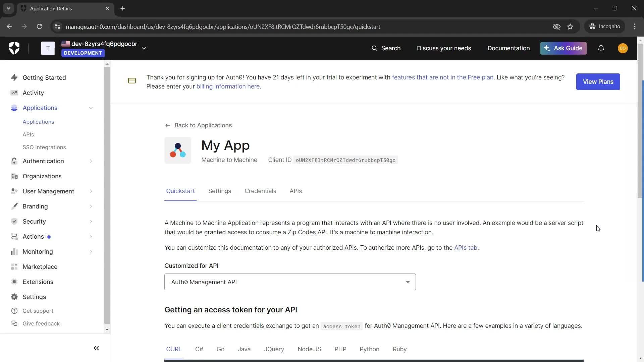This screenshot has height=362, width=644.
Task: Select the CURL code tab
Action: point(174,349)
